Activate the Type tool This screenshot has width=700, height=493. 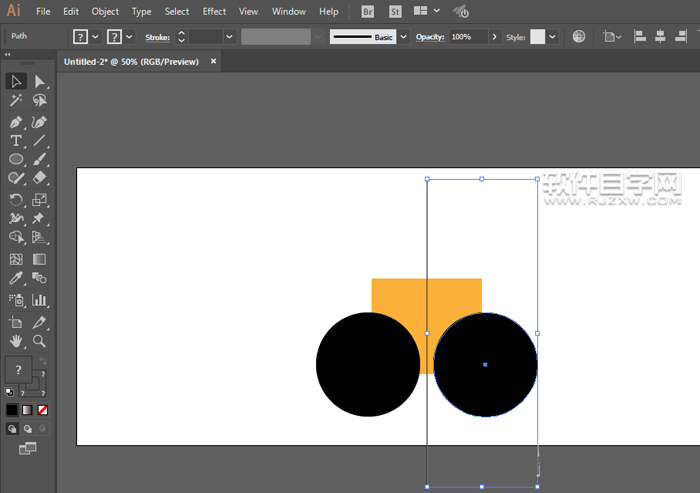(x=16, y=141)
